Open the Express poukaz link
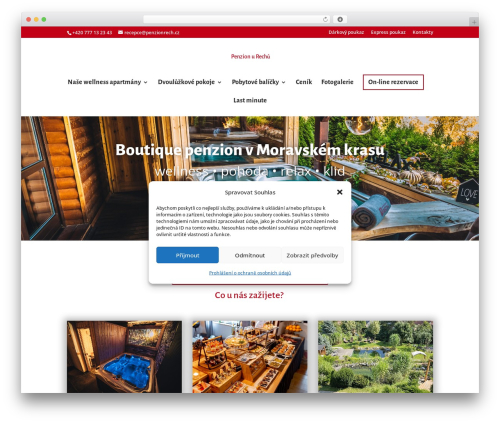Image resolution: width=500 pixels, height=423 pixels. pos(388,32)
